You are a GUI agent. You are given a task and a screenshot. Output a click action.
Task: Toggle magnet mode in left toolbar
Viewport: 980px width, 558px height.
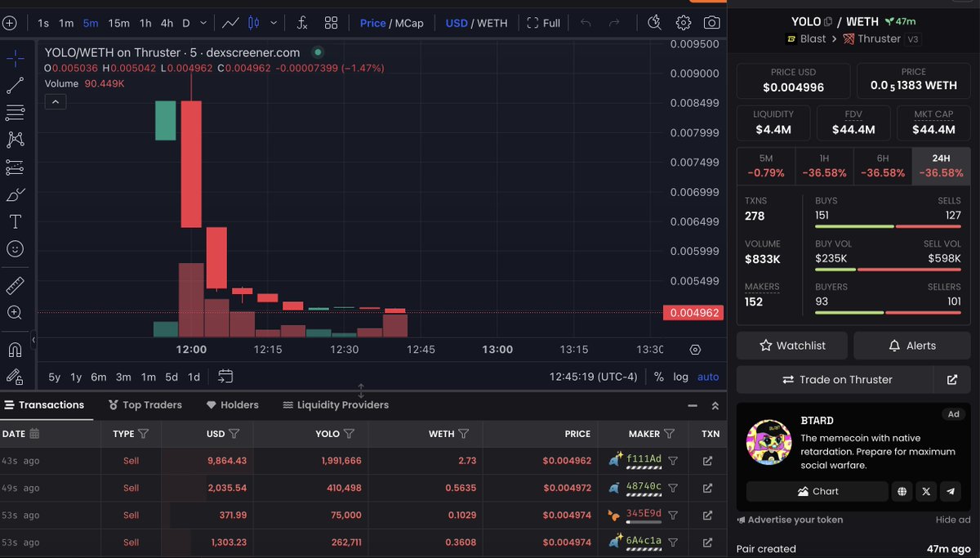click(15, 350)
